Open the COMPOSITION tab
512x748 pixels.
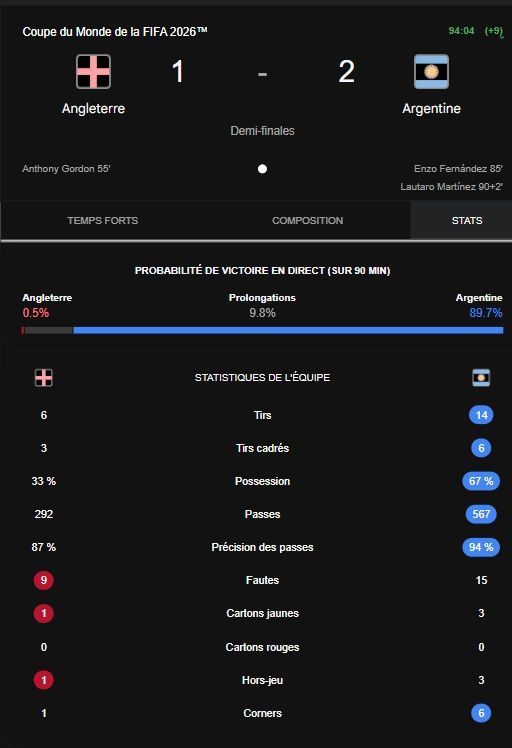coord(308,220)
